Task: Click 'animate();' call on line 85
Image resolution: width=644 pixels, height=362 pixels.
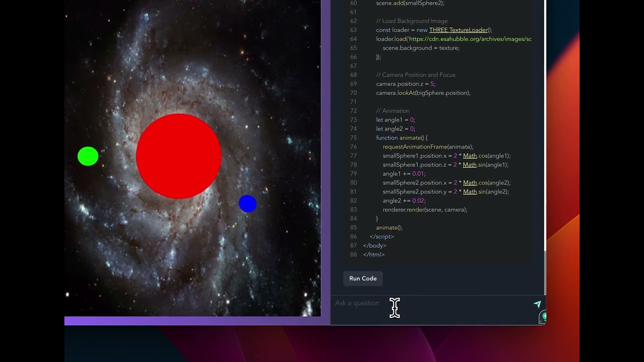Action: point(389,227)
